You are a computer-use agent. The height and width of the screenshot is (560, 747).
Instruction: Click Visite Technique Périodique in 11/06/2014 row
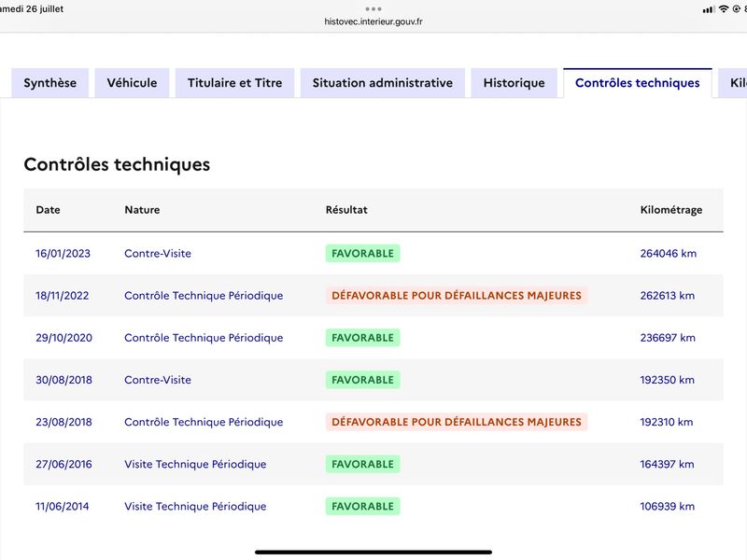pos(195,506)
